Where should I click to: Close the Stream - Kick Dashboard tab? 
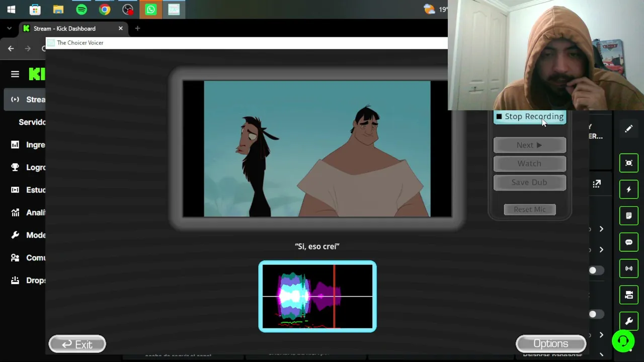tap(120, 28)
